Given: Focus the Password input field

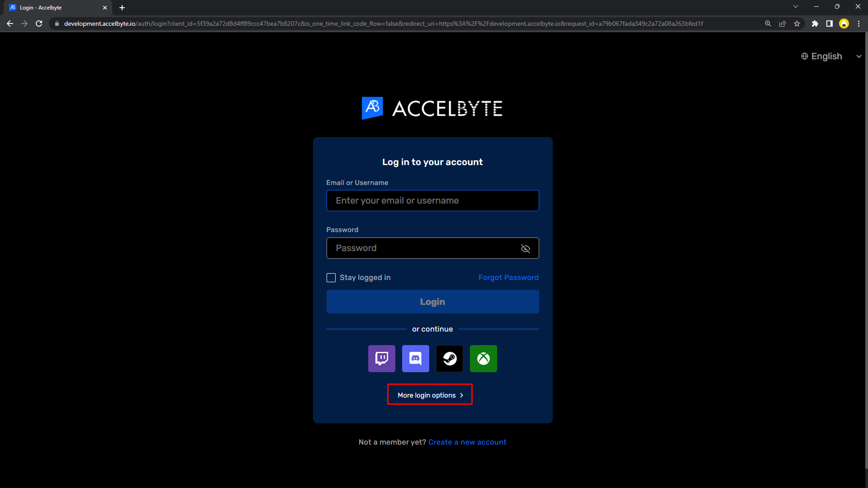Looking at the screenshot, I should [x=432, y=248].
